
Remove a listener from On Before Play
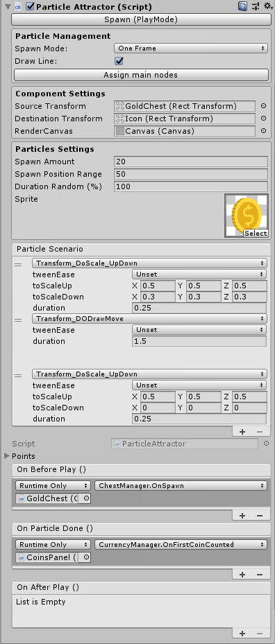259,516
